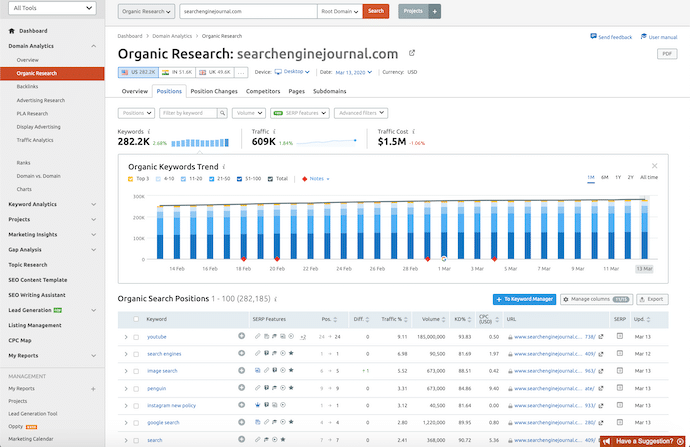
Task: Toggle 4-10 series checkbox in legend
Action: (158, 179)
